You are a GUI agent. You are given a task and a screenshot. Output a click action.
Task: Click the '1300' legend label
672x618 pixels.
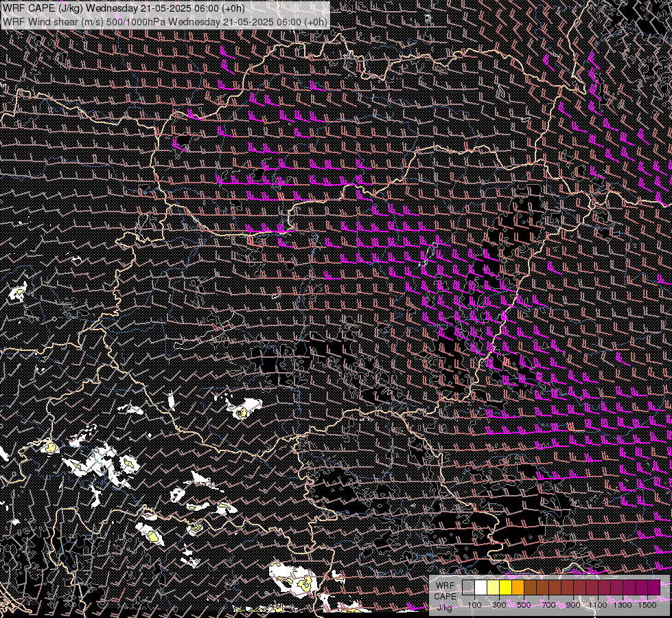coord(623,605)
